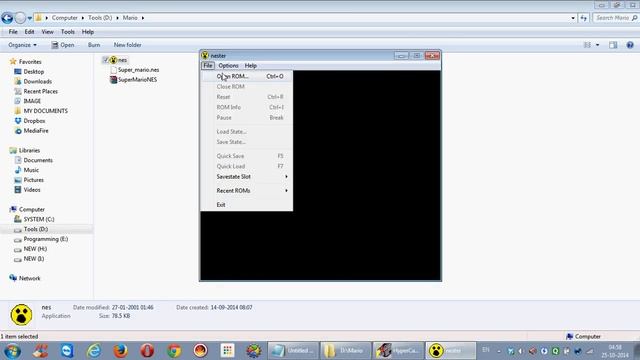The height and width of the screenshot is (360, 640).
Task: Click the nes application file icon
Action: (x=113, y=60)
